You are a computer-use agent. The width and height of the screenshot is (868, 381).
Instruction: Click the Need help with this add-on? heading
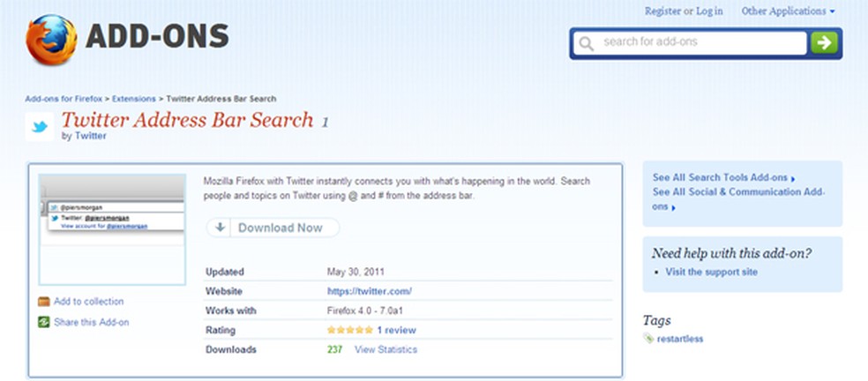click(x=732, y=254)
